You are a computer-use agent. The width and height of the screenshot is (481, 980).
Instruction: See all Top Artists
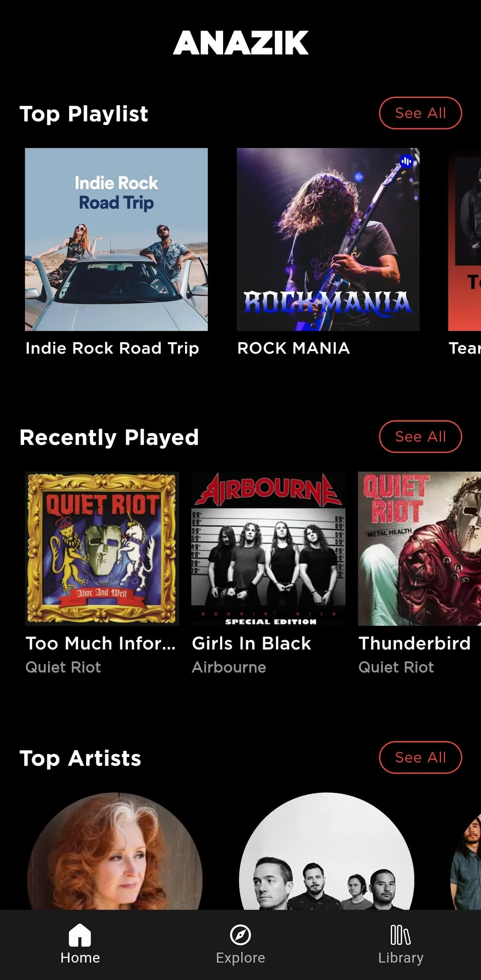point(420,757)
